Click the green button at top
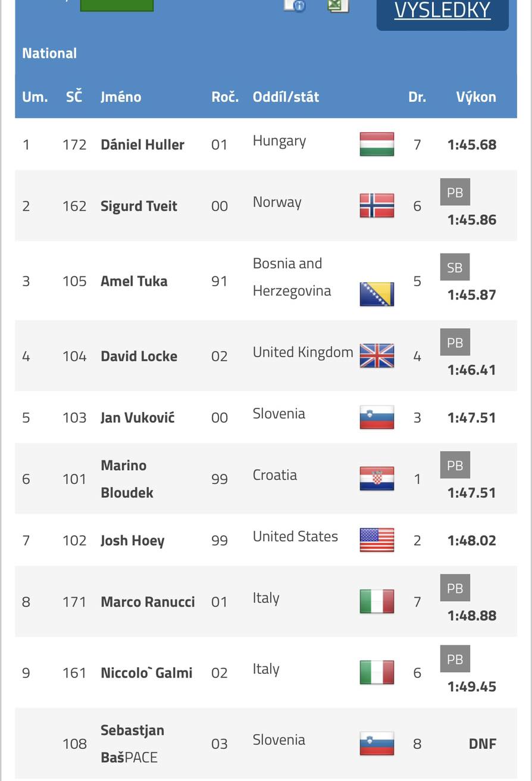The height and width of the screenshot is (781, 532). pos(117,5)
